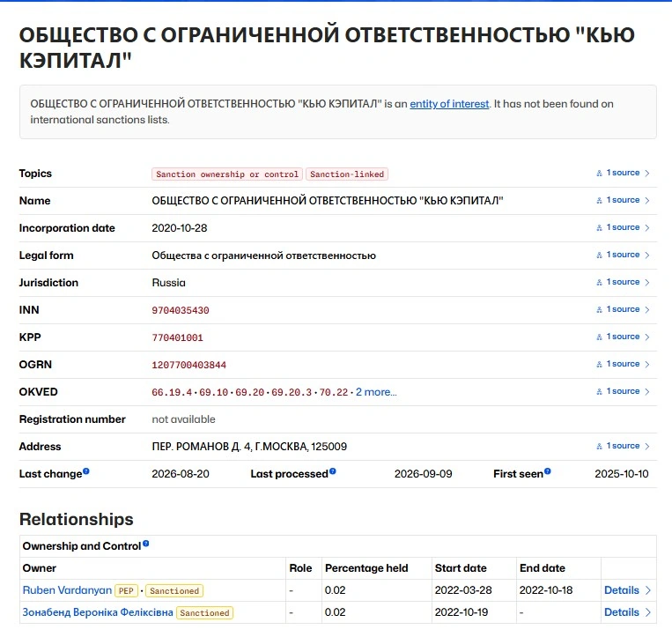Open Details for Ruben Vardanyan ownership
The image size is (672, 637).
[x=627, y=589]
